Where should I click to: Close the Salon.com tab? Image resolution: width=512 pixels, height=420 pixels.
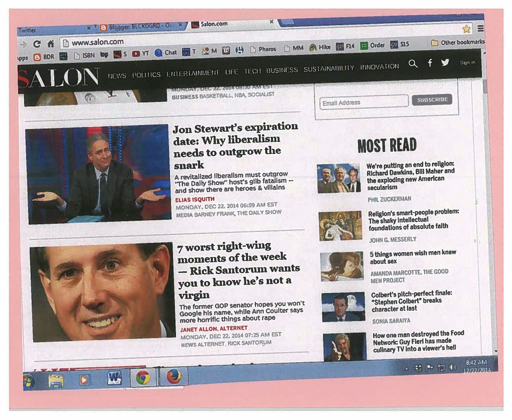(271, 22)
